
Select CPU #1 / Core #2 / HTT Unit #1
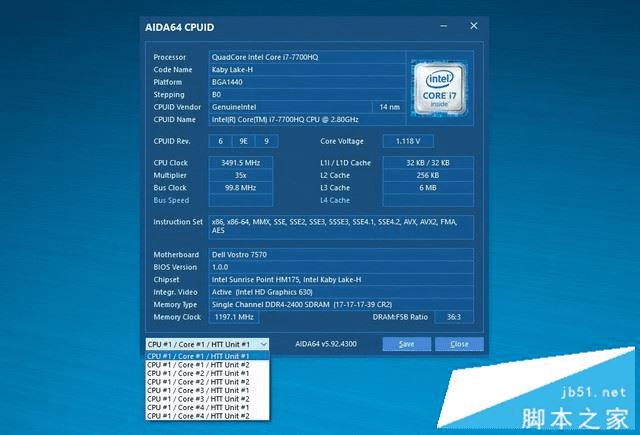coord(207,373)
